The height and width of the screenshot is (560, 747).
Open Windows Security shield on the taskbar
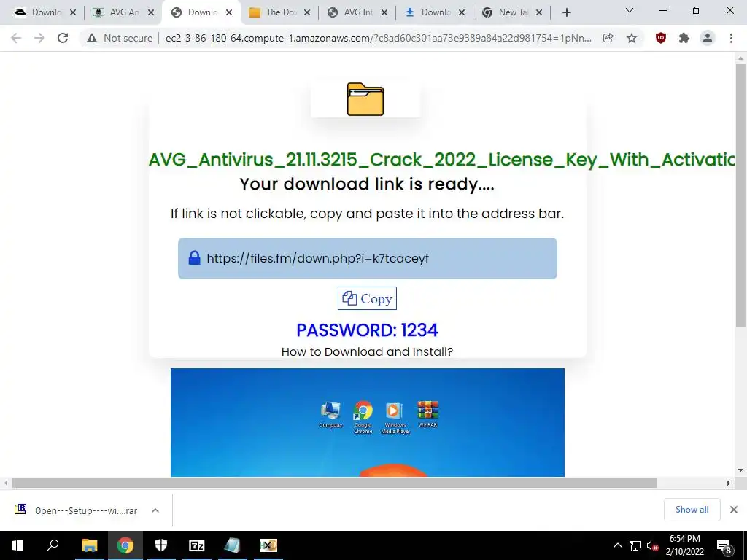coord(161,545)
